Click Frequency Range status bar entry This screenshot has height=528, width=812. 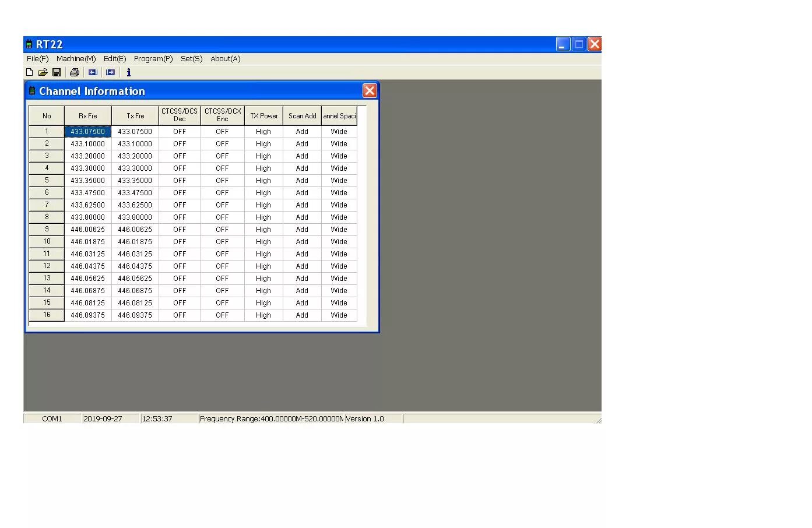point(271,419)
